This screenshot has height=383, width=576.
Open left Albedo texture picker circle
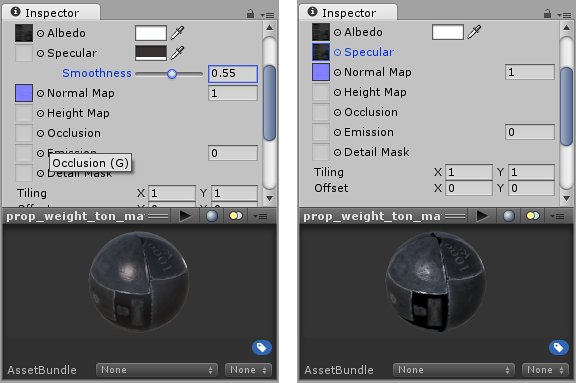40,33
